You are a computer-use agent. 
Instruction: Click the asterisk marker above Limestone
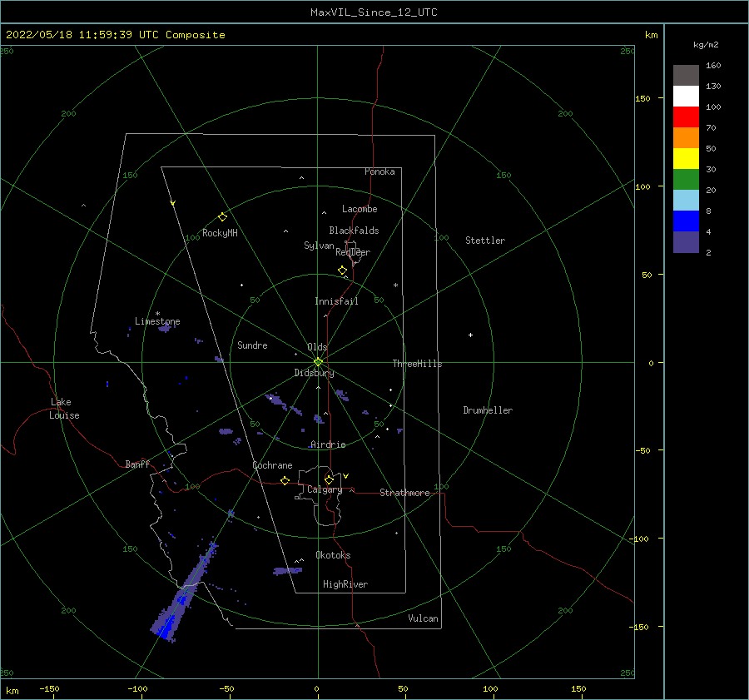coord(157,314)
